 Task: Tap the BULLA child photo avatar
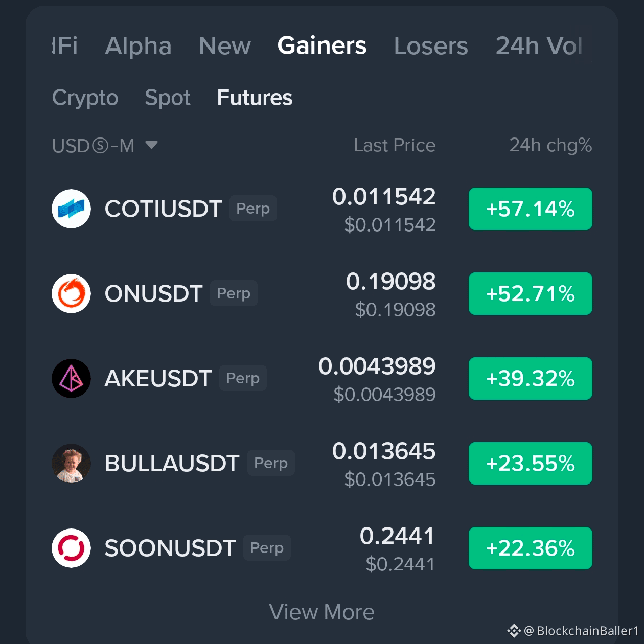[x=71, y=463]
